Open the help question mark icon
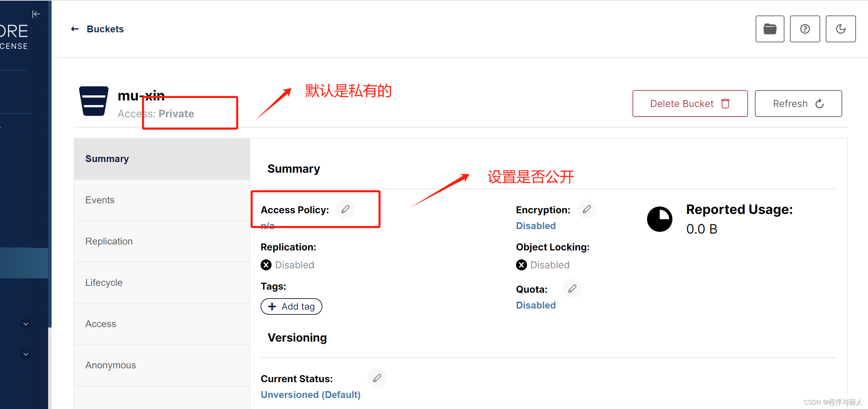The height and width of the screenshot is (409, 868). coord(805,29)
